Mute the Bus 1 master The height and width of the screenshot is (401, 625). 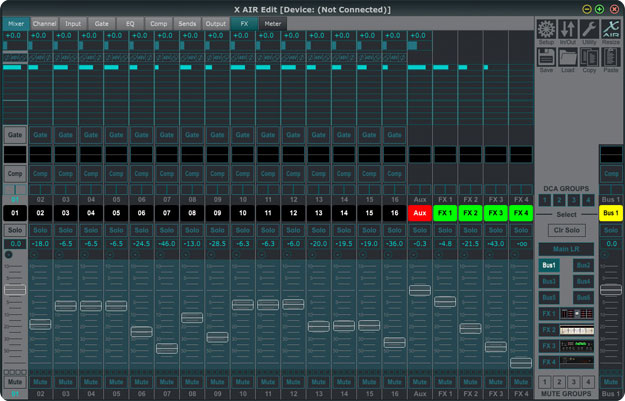(611, 382)
